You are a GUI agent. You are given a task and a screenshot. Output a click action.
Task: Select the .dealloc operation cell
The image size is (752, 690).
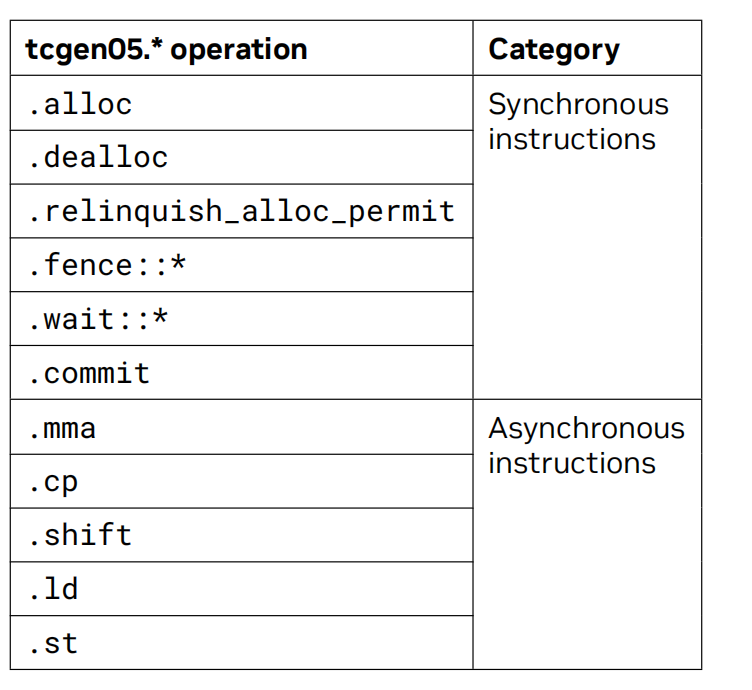pyautogui.click(x=98, y=158)
